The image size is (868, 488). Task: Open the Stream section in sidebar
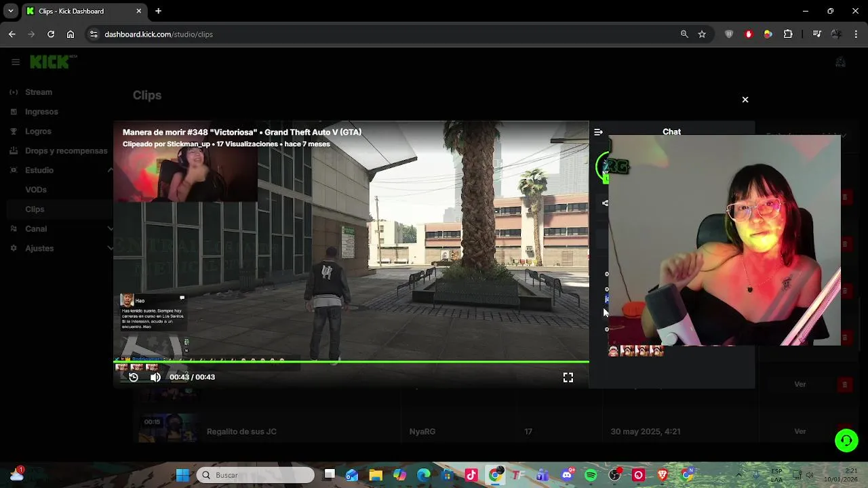39,92
